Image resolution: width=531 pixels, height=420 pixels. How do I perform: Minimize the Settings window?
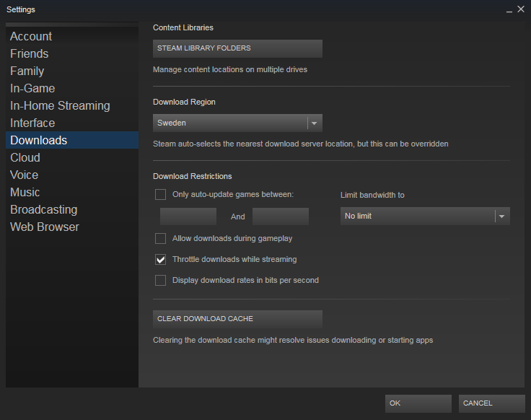click(509, 10)
